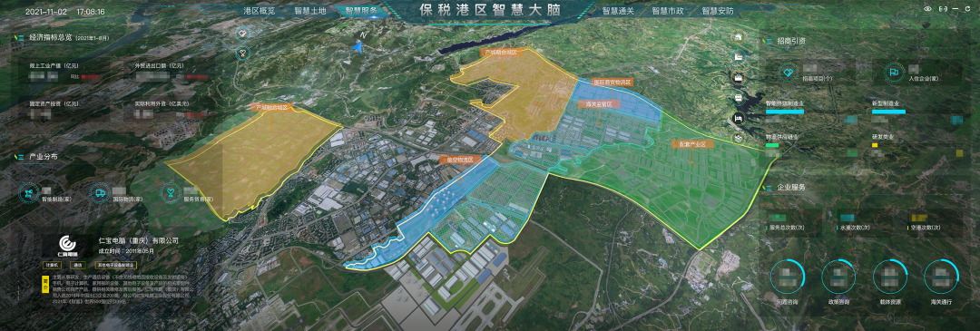
Task: Click the factory layer icon on right sidebar
Action: 739,57
